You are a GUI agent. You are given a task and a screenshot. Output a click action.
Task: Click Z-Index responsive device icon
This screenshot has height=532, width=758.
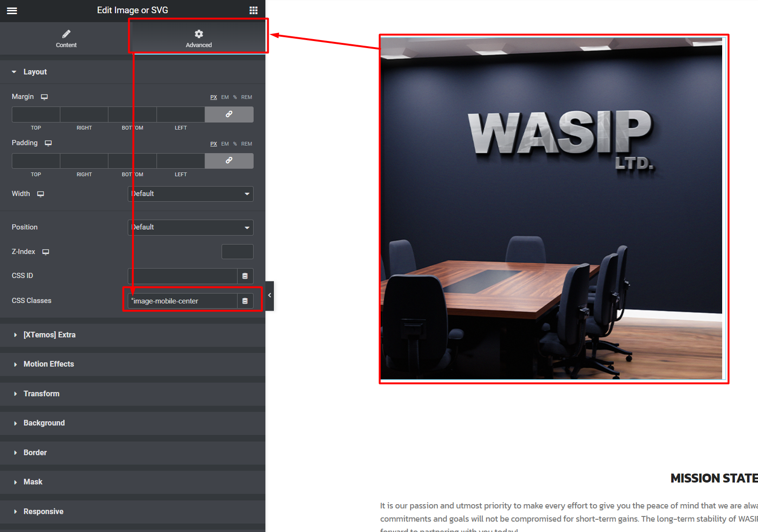(46, 252)
